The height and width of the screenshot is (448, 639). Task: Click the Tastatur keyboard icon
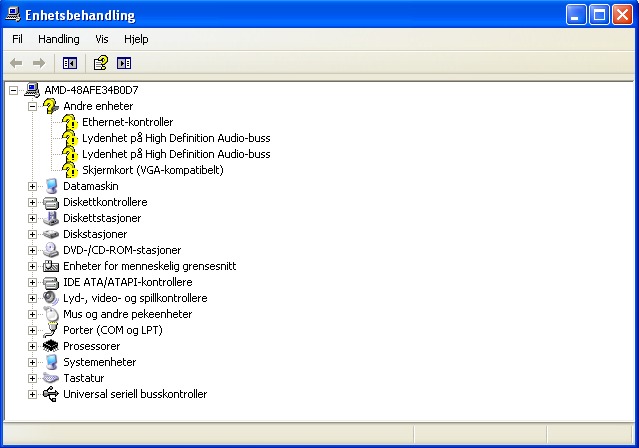51,378
